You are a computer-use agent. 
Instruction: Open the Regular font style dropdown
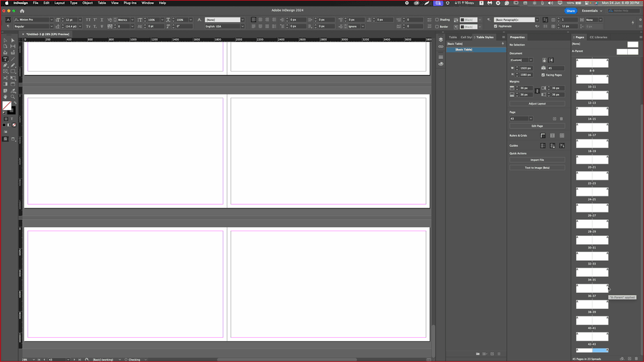52,26
